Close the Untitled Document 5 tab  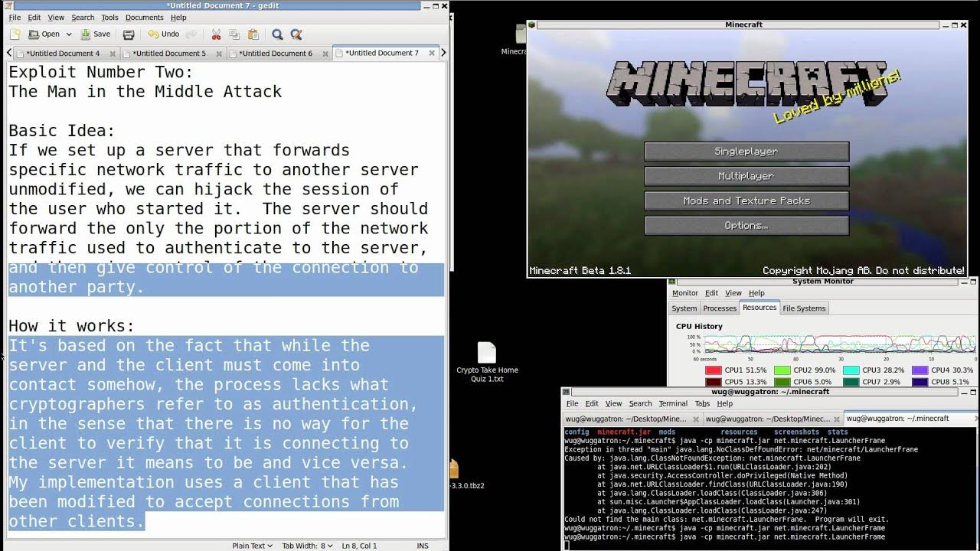pos(219,54)
